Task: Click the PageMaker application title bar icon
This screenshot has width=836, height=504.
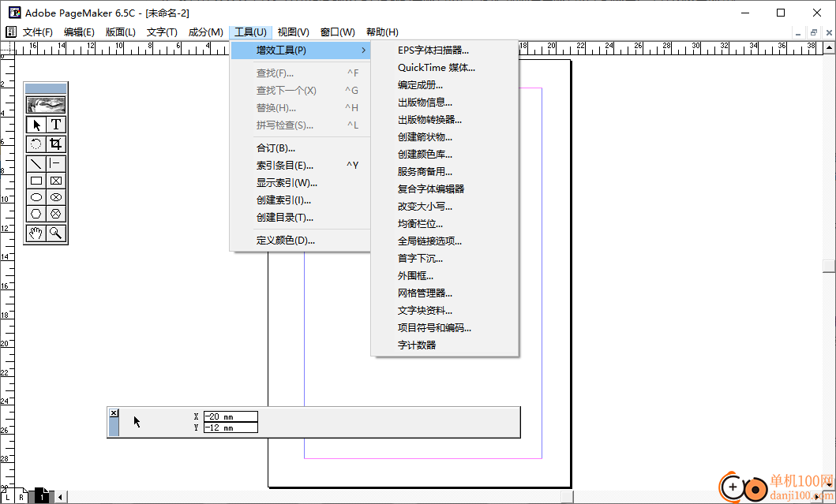Action: [15, 13]
